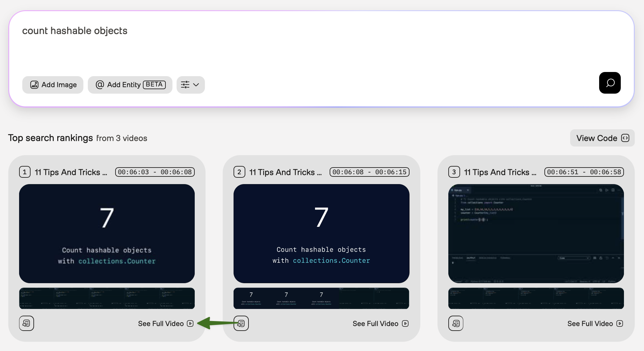Open transcript icon on second result card
This screenshot has width=644, height=351.
coord(241,323)
